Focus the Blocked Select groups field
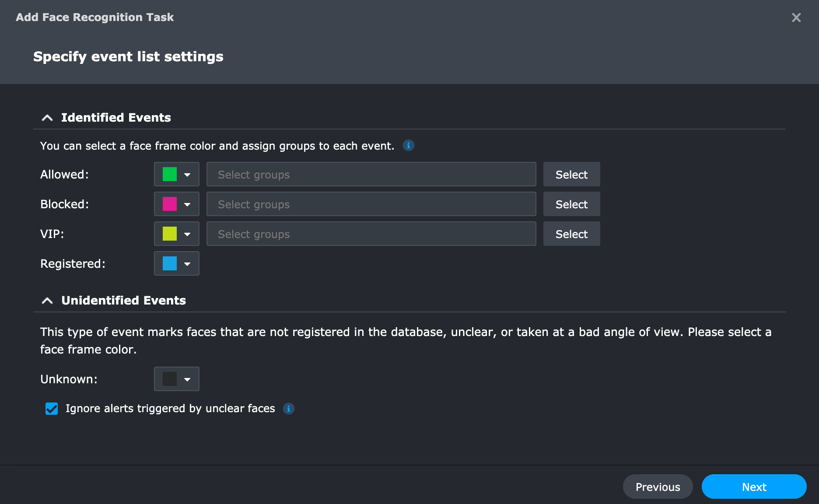This screenshot has height=504, width=819. (371, 204)
